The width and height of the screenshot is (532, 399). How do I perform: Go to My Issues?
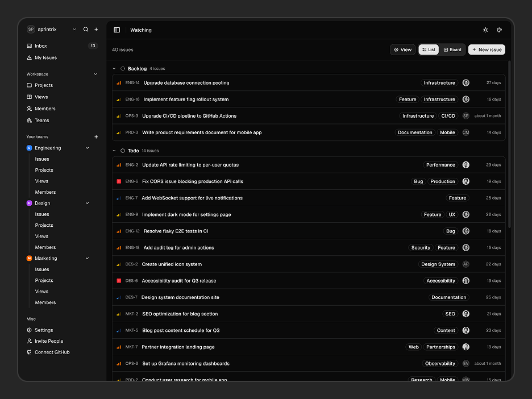click(62, 57)
